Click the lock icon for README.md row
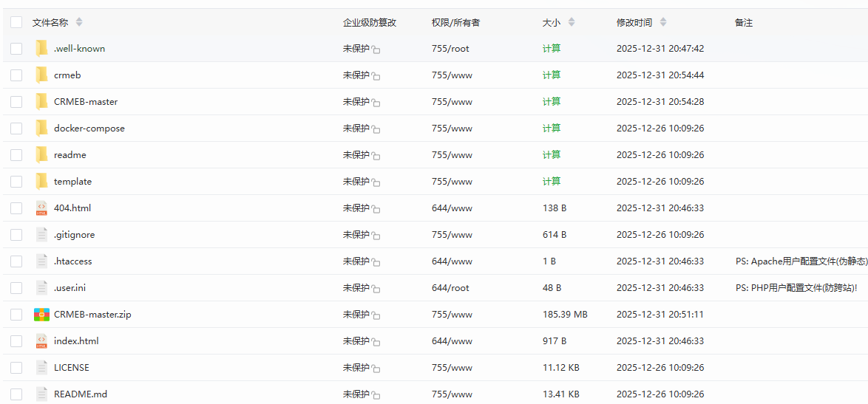The height and width of the screenshot is (404, 868). [x=376, y=395]
